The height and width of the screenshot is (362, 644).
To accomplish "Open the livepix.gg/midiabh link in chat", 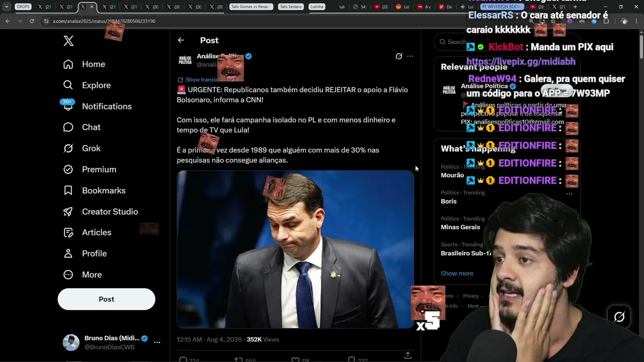I will tap(521, 62).
